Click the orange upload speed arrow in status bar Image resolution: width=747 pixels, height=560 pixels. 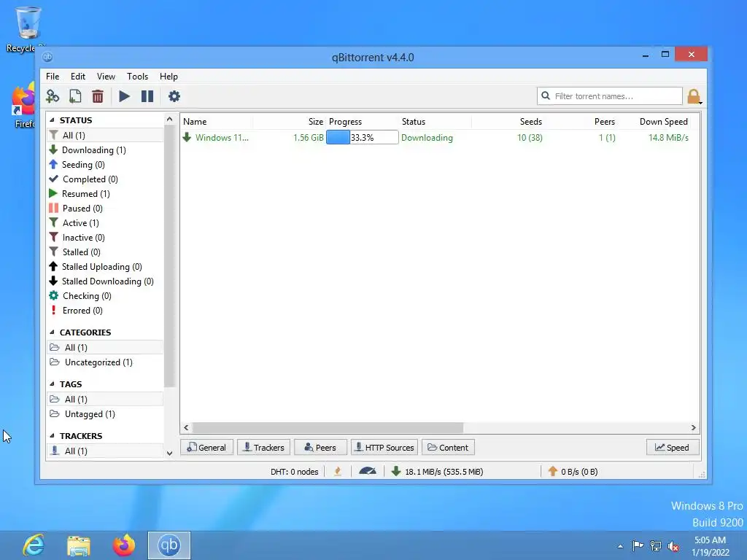point(553,472)
